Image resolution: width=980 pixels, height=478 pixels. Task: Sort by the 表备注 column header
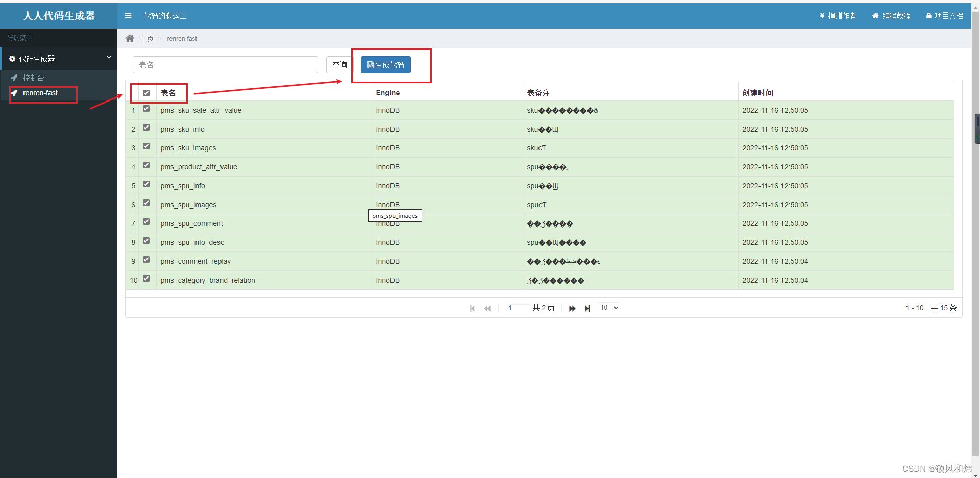point(630,93)
